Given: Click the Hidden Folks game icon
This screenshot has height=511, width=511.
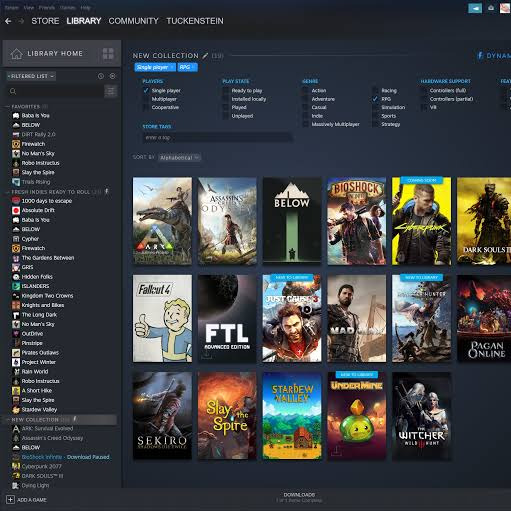Looking at the screenshot, I should 16,277.
